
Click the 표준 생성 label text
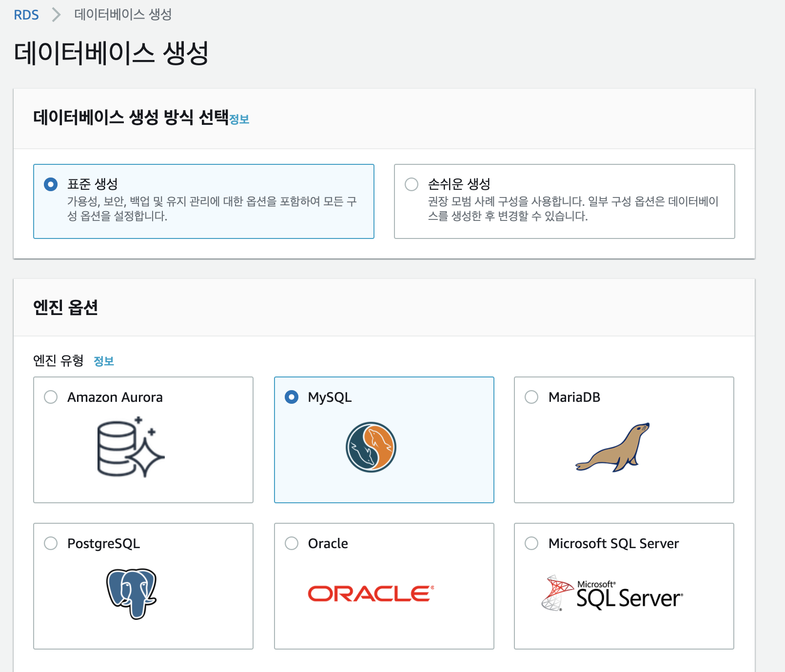(x=93, y=184)
